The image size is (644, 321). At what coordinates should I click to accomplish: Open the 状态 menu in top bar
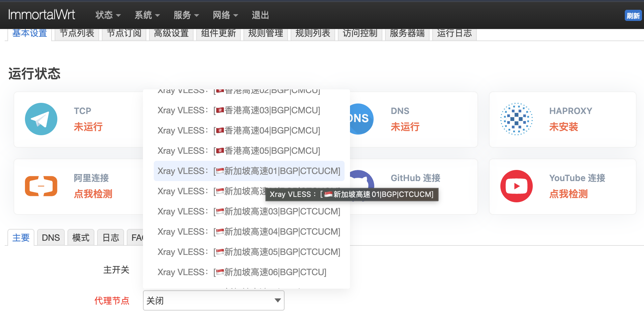108,15
